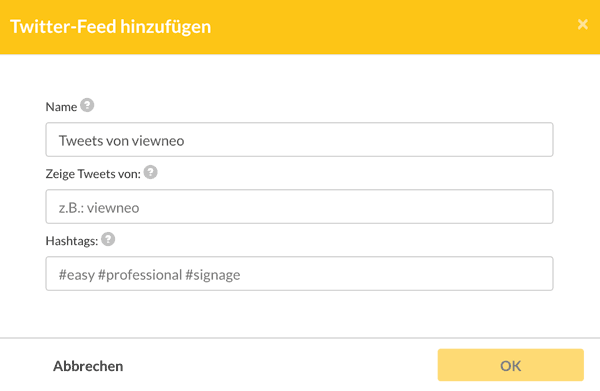Dismiss dialog using the white X icon
The width and height of the screenshot is (600, 391).
click(582, 24)
